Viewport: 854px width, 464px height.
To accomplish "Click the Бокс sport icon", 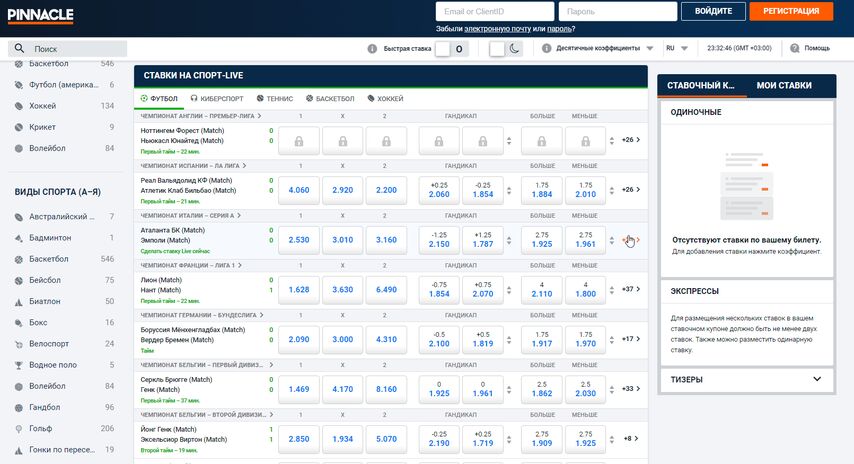I will (x=19, y=323).
